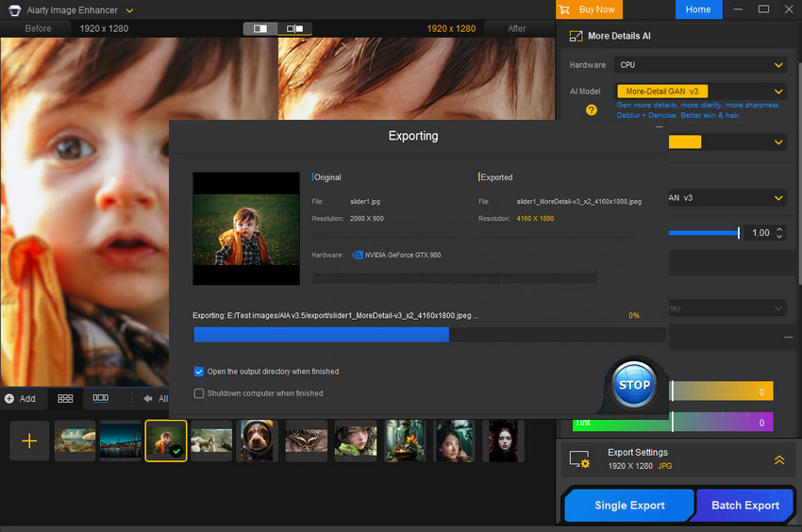The width and height of the screenshot is (802, 532).
Task: Click the Single Export button
Action: (x=629, y=506)
